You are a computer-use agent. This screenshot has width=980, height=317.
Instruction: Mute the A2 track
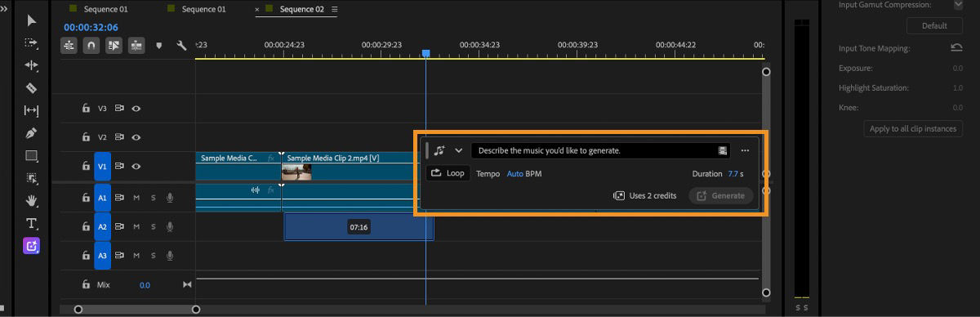[x=136, y=226]
